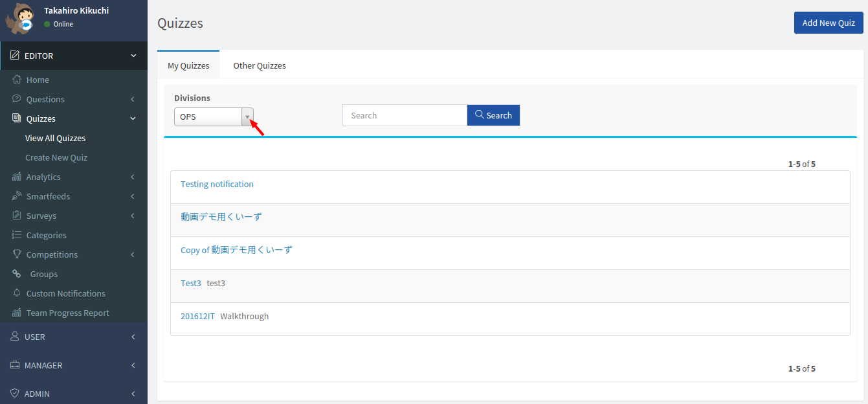Collapse the EDITOR section chevron
The width and height of the screenshot is (868, 404).
click(x=133, y=56)
